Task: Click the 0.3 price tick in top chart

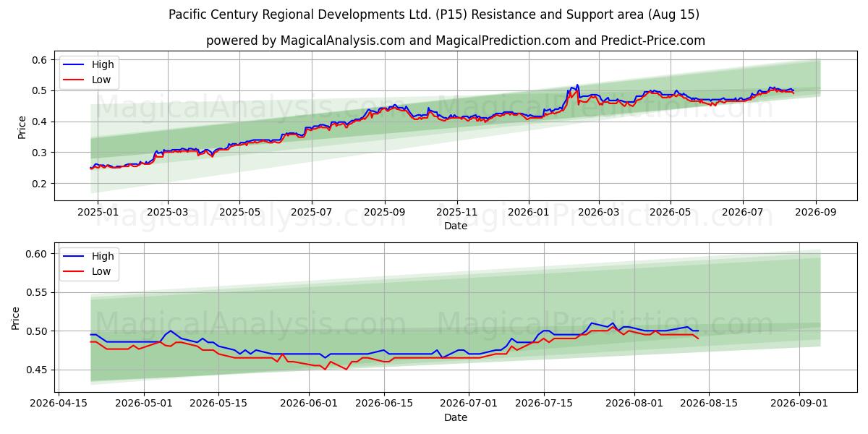Action: (x=40, y=153)
